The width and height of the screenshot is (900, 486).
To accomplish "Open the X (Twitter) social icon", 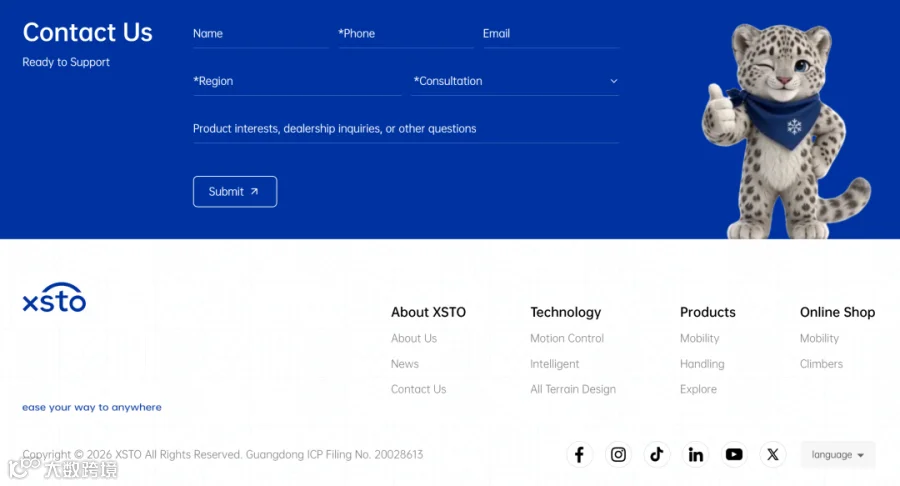I will (773, 454).
